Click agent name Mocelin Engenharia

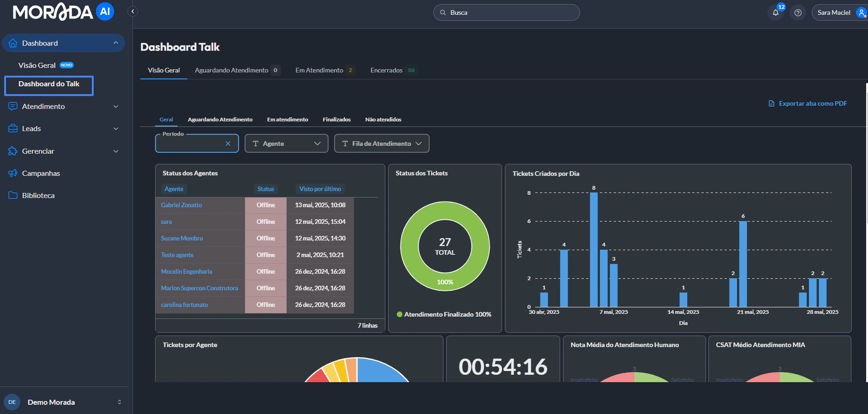tap(186, 271)
